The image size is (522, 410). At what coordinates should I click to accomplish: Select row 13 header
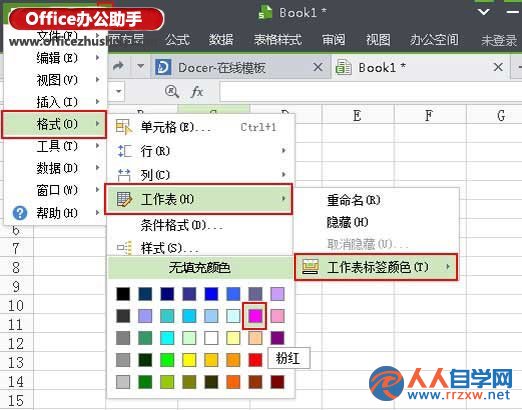(16, 362)
